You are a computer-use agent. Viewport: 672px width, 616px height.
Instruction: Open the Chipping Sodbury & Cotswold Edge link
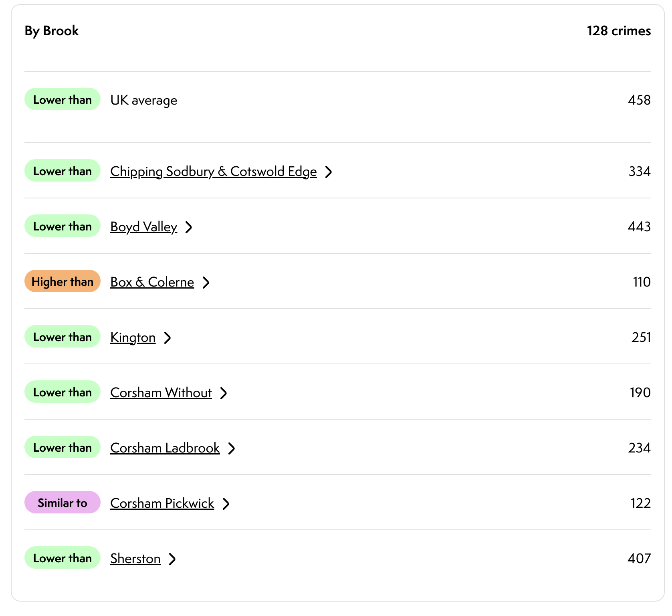(x=213, y=172)
